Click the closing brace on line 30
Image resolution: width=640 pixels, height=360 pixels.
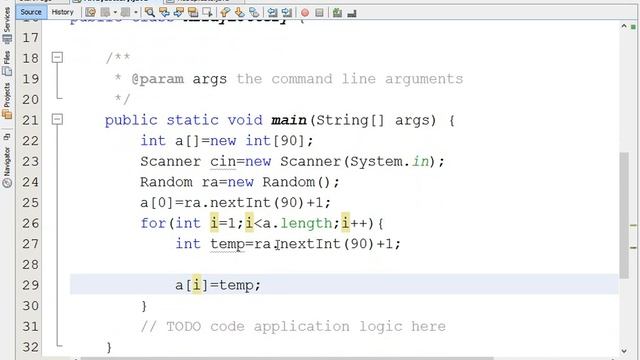point(144,306)
